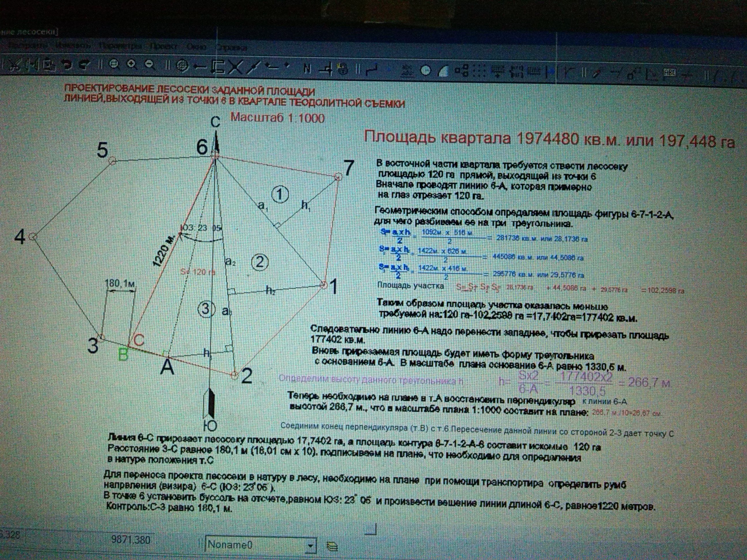Click the 'Площадь квартала 1974480' heading
This screenshot has height=560, width=747.
pyautogui.click(x=471, y=138)
